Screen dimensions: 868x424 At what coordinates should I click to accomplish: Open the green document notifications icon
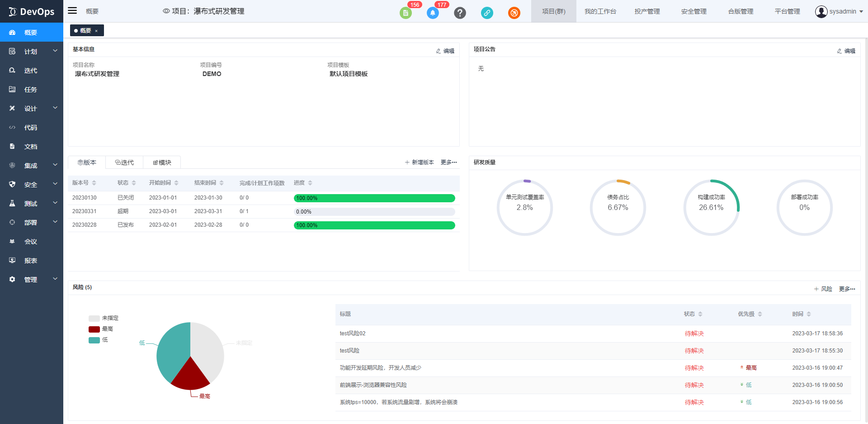(x=406, y=13)
